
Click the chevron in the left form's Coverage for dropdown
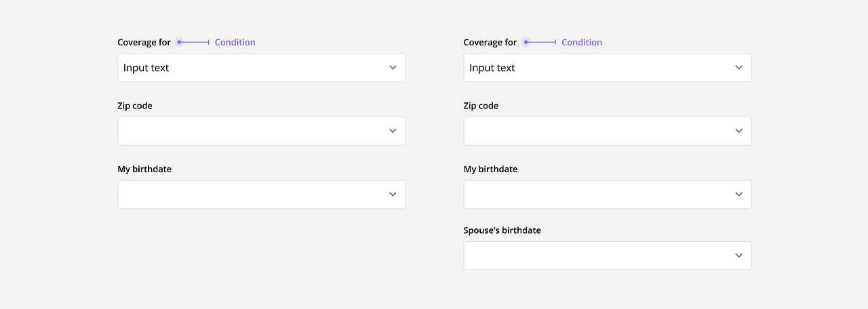393,68
